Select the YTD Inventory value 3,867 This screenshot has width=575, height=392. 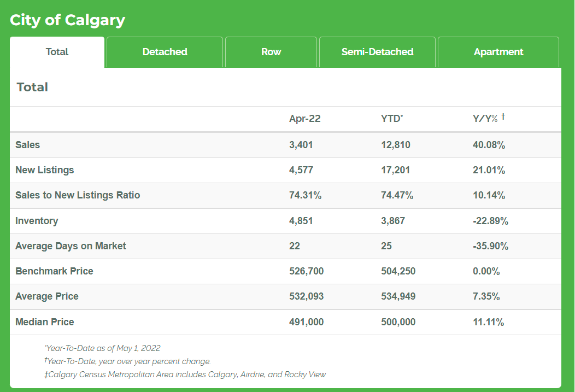(x=393, y=221)
